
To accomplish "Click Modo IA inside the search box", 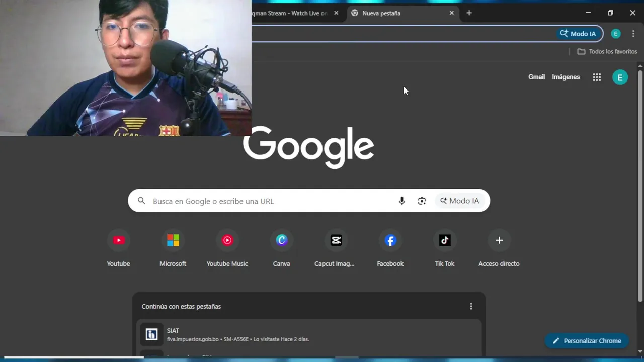I will point(460,201).
